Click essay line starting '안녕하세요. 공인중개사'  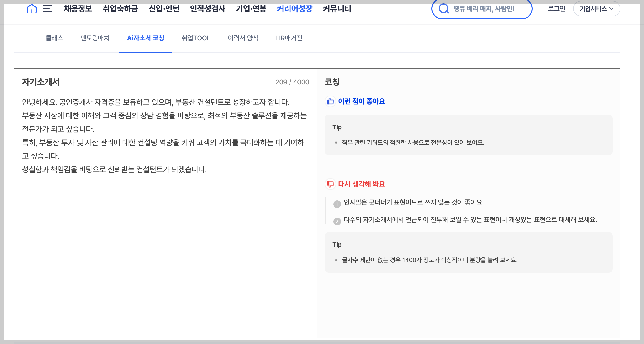point(156,102)
